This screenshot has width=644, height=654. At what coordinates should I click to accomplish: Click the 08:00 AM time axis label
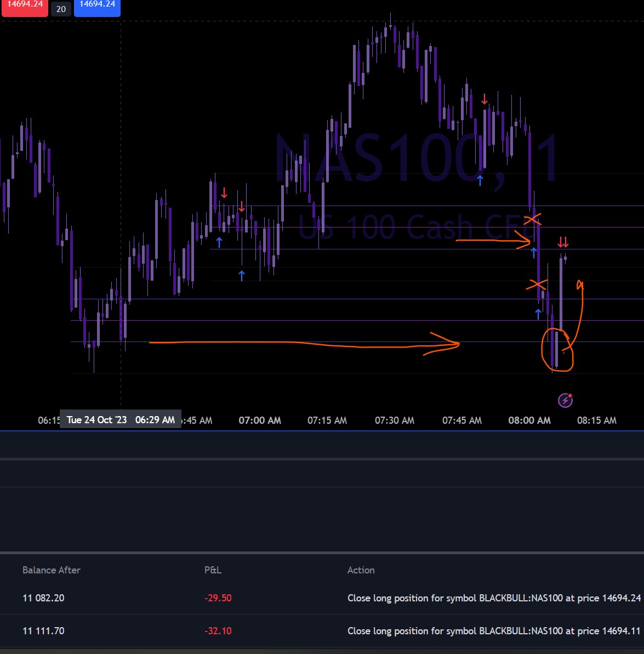[529, 420]
